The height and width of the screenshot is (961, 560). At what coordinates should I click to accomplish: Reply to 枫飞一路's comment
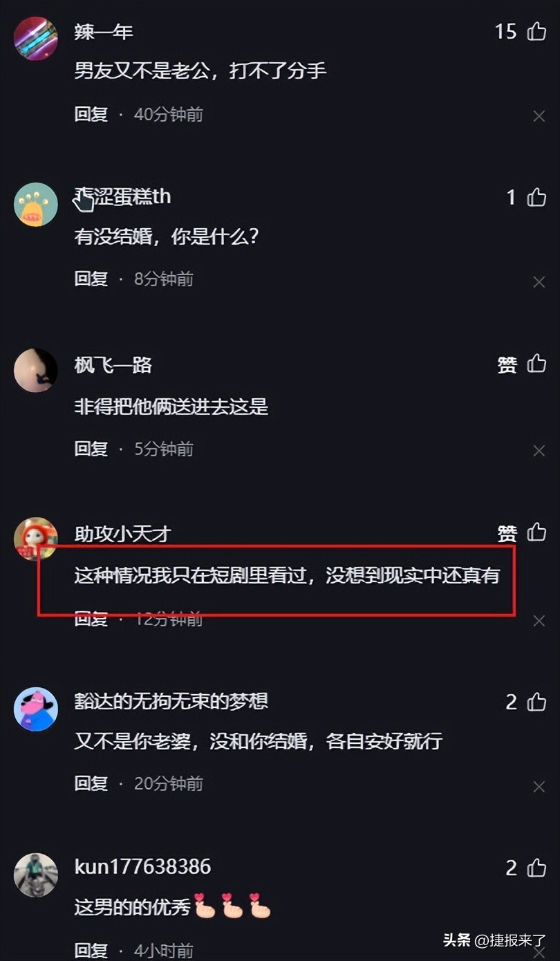pyautogui.click(x=91, y=449)
